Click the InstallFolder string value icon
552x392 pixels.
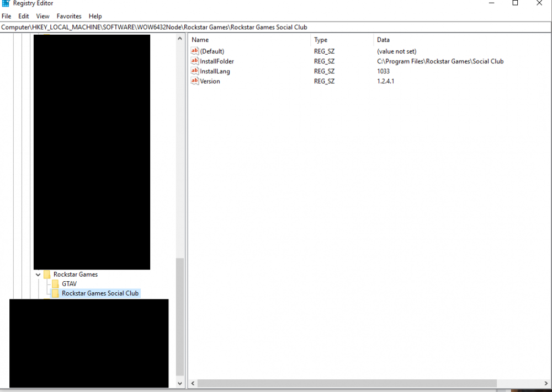[195, 61]
